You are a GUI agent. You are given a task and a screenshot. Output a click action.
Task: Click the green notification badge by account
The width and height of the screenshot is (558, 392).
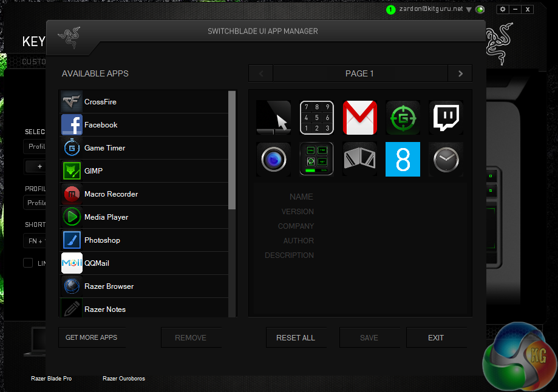pyautogui.click(x=390, y=10)
